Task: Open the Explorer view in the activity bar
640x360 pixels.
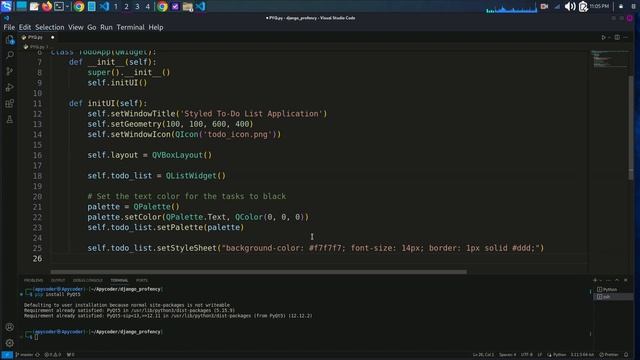Action: [10, 40]
